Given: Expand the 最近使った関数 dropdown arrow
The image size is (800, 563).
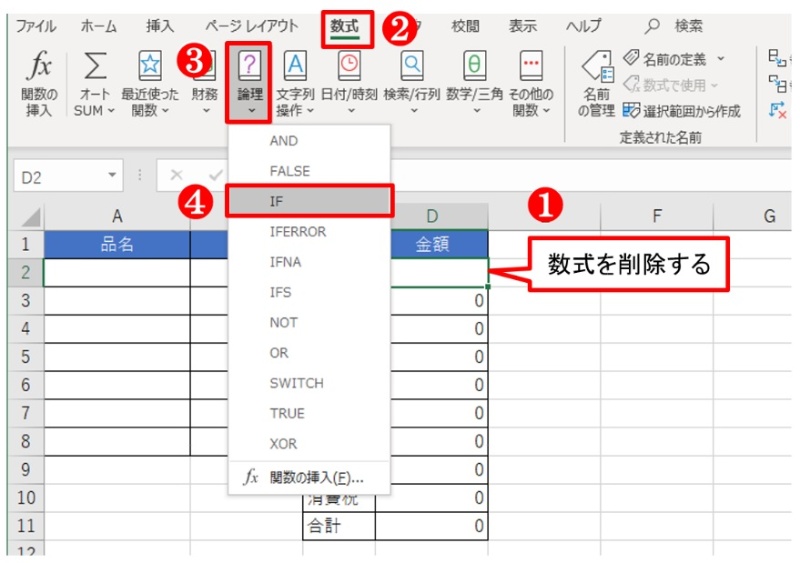Looking at the screenshot, I should 165,111.
